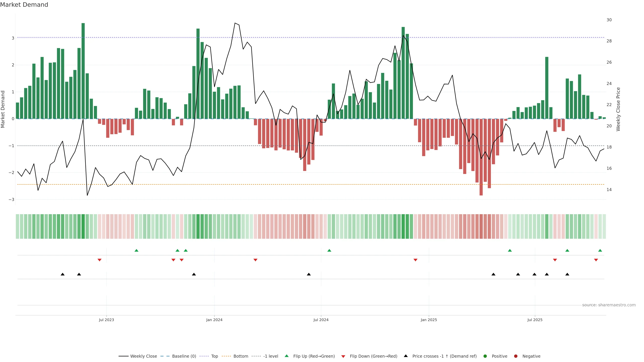Click the Jan 2024 x-axis label
This screenshot has width=644, height=362.
[x=214, y=320]
